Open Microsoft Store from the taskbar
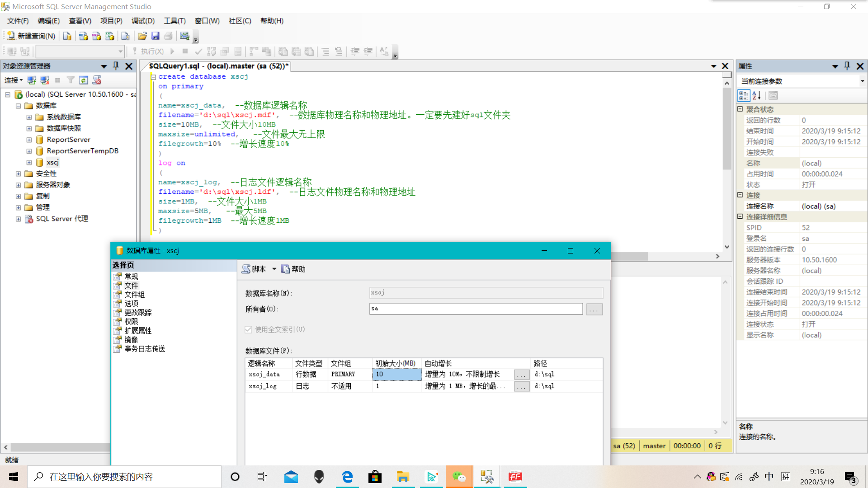Image resolution: width=868 pixels, height=488 pixels. pyautogui.click(x=375, y=477)
